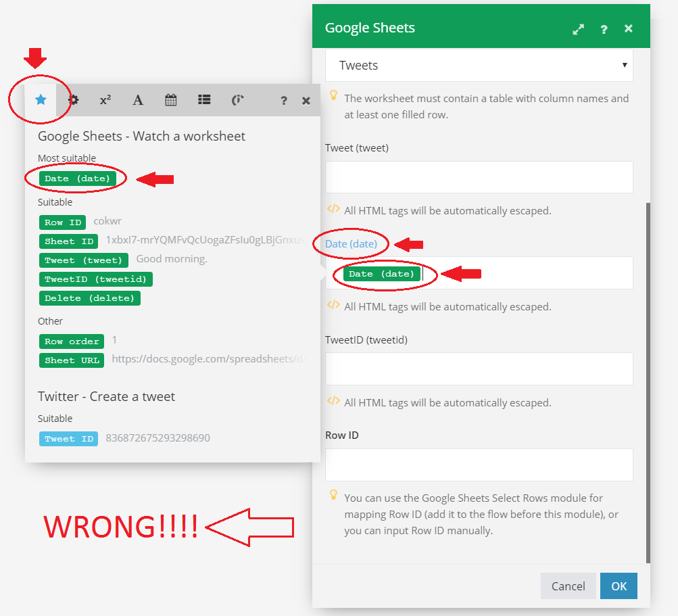The image size is (678, 616).
Task: Click the Tweet (tweet) field label
Action: pos(357,148)
